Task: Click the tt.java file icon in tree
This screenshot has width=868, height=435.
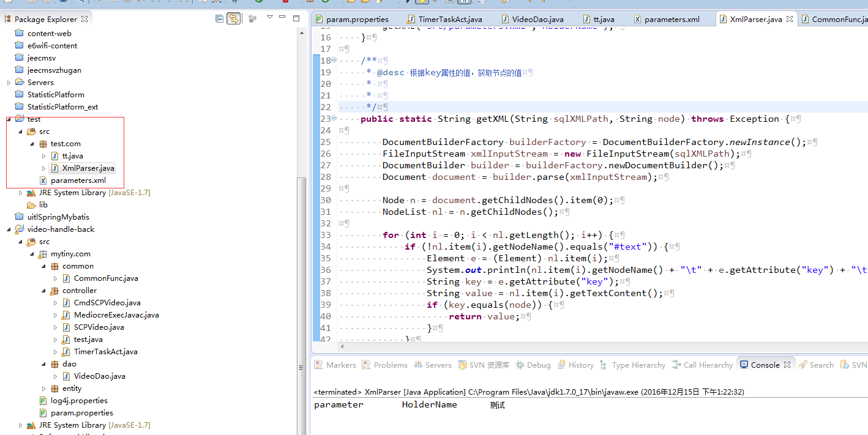Action: pos(54,156)
